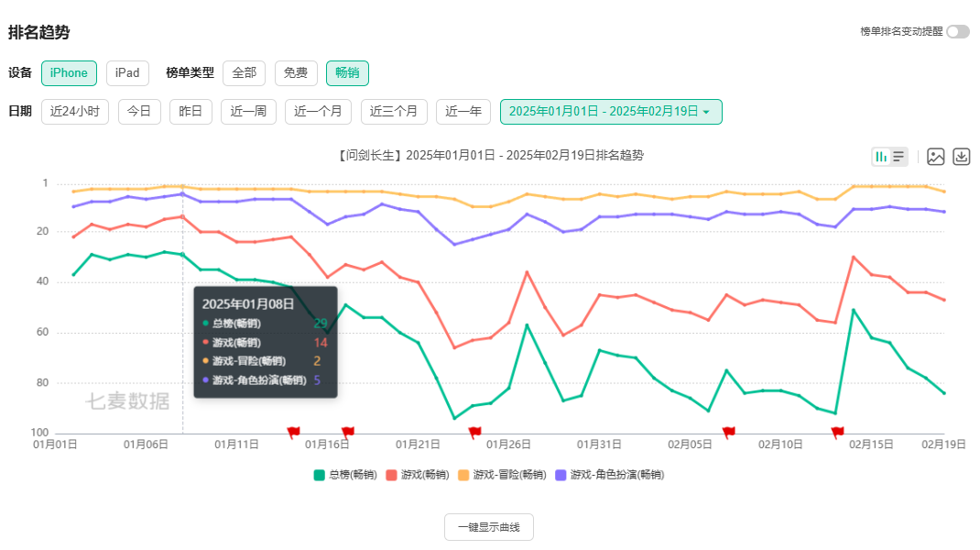This screenshot has height=550, width=980.
Task: Select 免费 chart type
Action: click(x=296, y=73)
